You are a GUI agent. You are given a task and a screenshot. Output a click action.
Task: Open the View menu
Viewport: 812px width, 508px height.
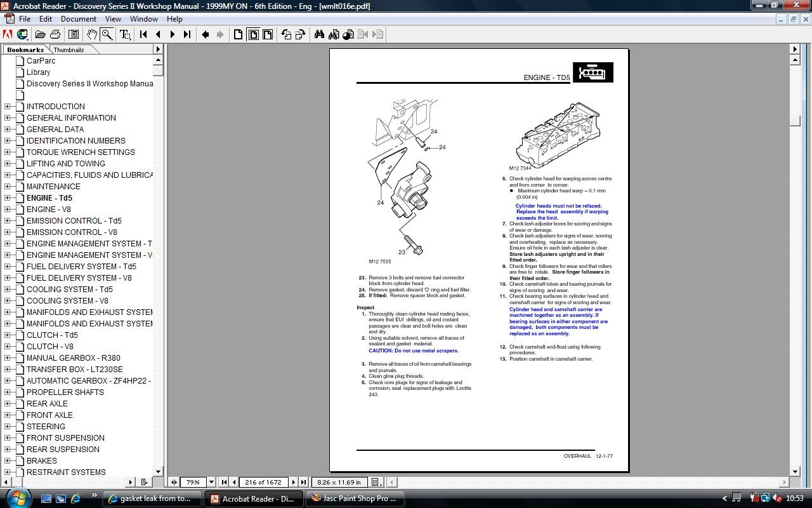click(113, 19)
